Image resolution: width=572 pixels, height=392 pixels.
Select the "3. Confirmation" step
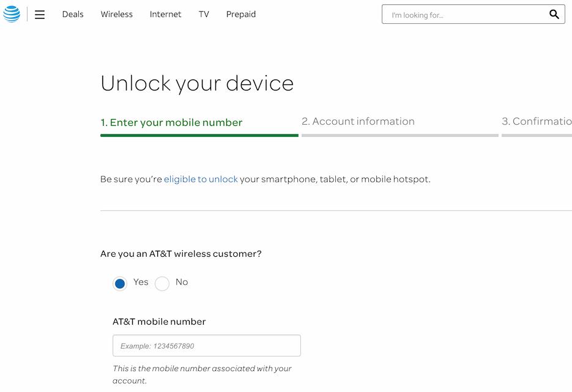click(x=537, y=125)
